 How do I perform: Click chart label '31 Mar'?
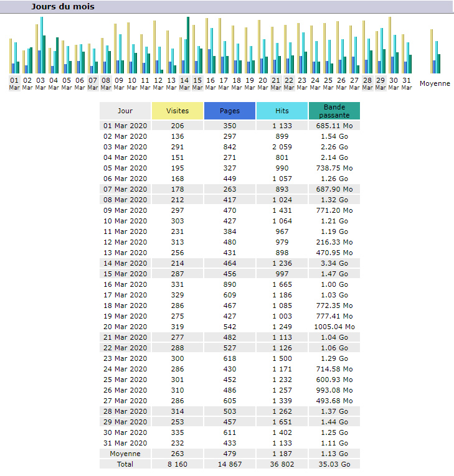point(407,83)
